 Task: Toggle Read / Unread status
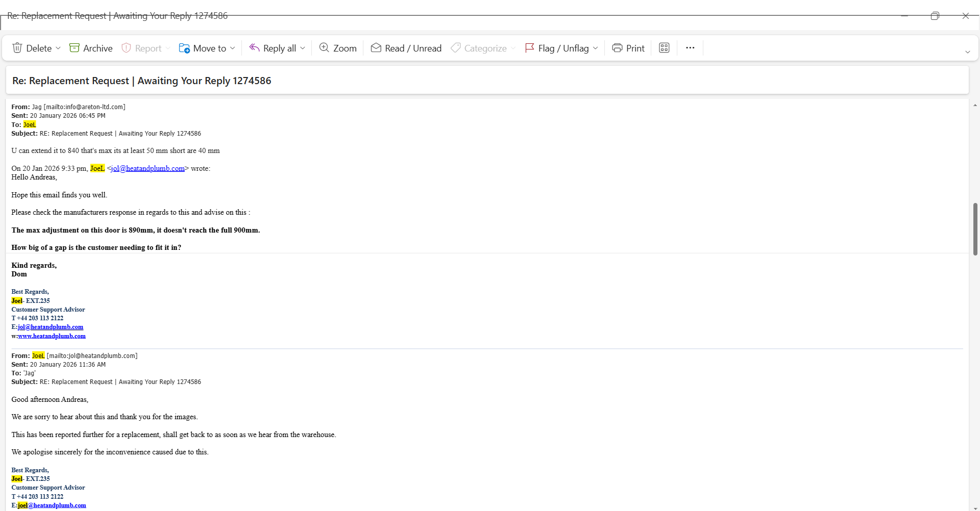click(x=406, y=48)
